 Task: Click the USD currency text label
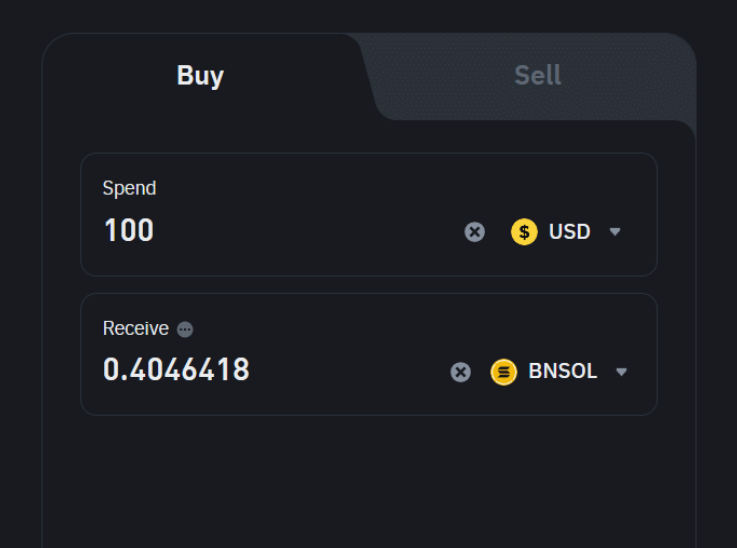point(569,232)
